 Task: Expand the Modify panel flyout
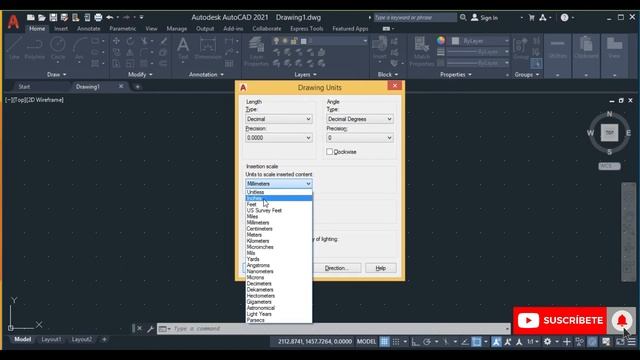click(x=140, y=75)
